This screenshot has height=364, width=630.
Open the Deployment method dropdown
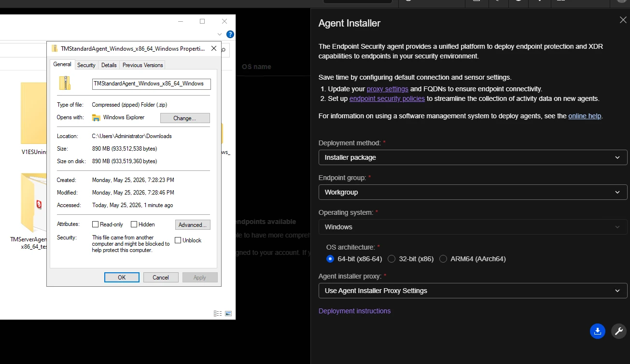tap(473, 157)
